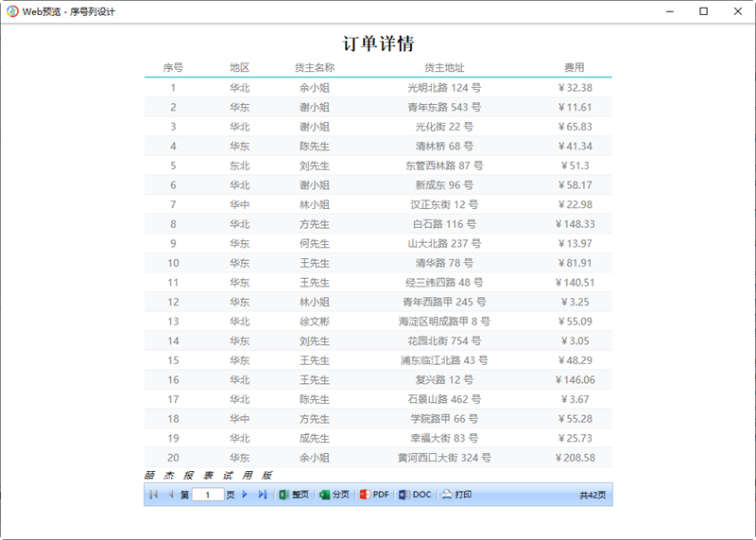The width and height of the screenshot is (756, 540).
Task: Jump to the last page arrow
Action: click(x=262, y=495)
